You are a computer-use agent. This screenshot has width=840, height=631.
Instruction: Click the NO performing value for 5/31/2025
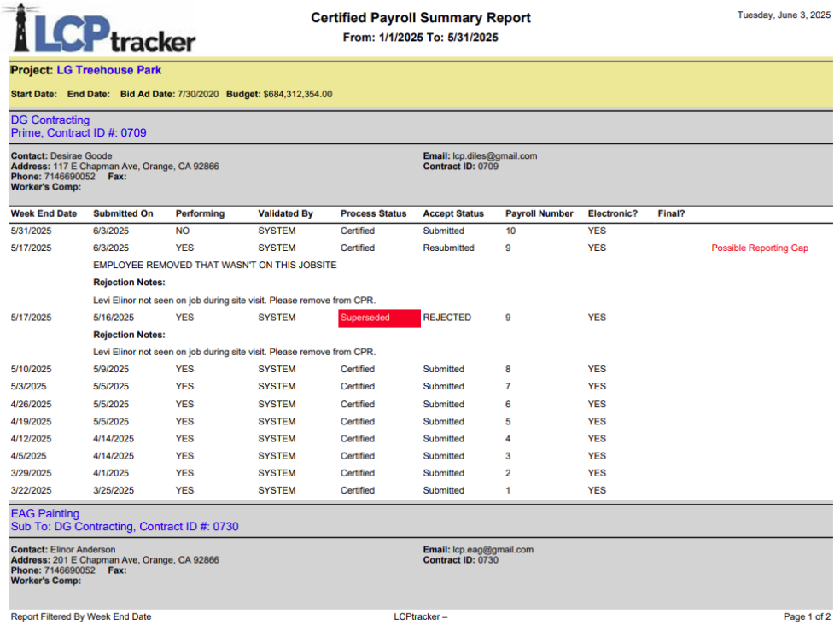coord(182,231)
